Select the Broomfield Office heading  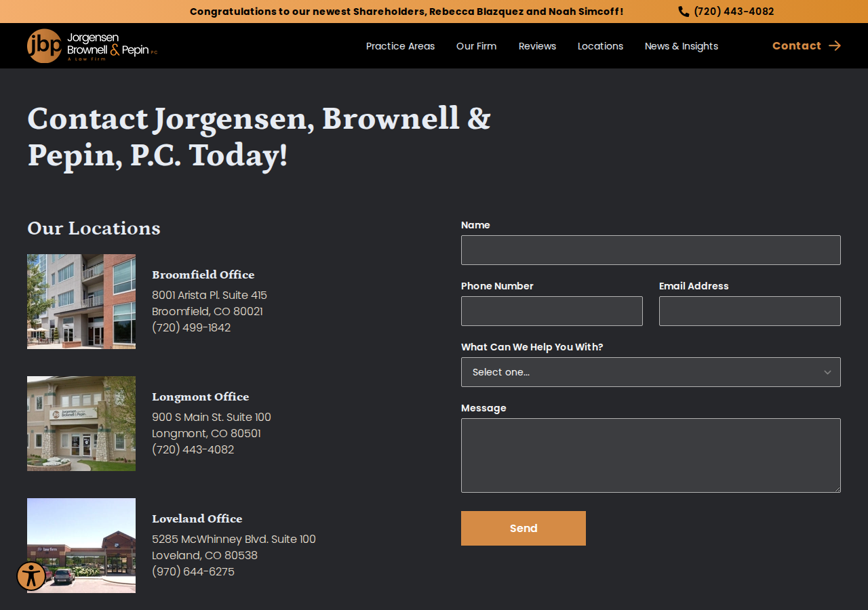point(203,274)
